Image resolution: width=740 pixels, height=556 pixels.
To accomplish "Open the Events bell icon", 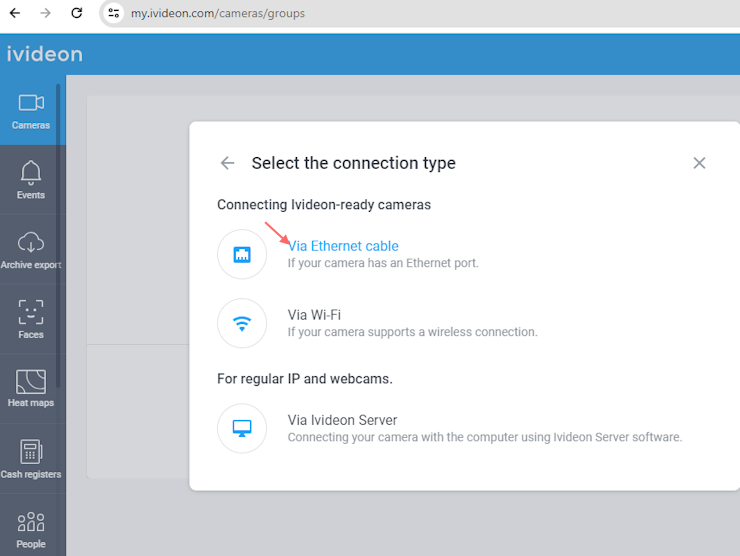I will click(x=31, y=173).
